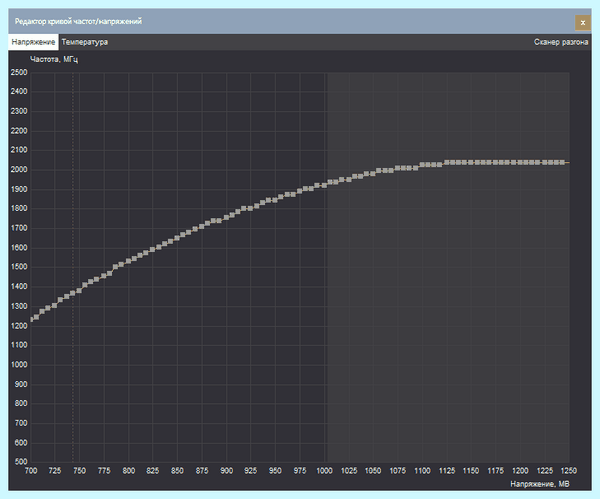The width and height of the screenshot is (600, 499).
Task: Click the 750 voltage axis label
Action: 79,471
